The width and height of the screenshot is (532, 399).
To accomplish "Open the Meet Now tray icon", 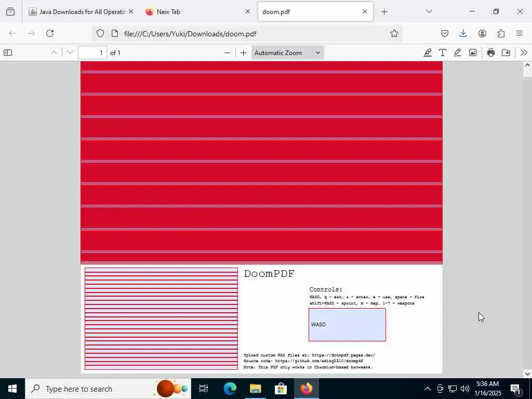I will point(440,389).
